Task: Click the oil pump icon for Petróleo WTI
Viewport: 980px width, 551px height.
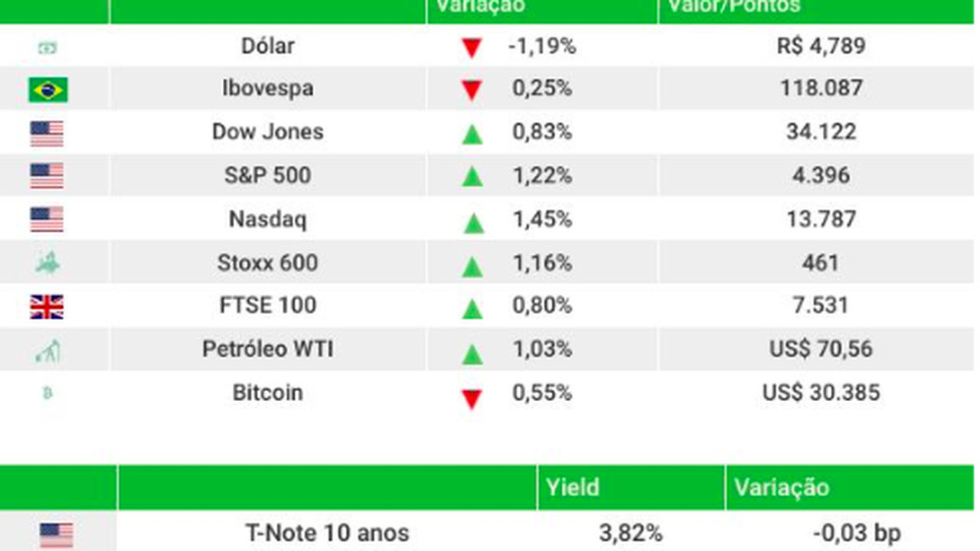Action: click(47, 351)
